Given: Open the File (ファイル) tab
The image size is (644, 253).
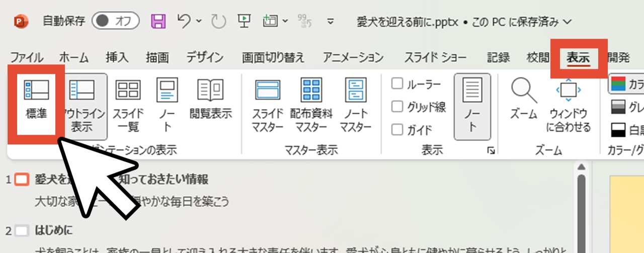Looking at the screenshot, I should (27, 57).
